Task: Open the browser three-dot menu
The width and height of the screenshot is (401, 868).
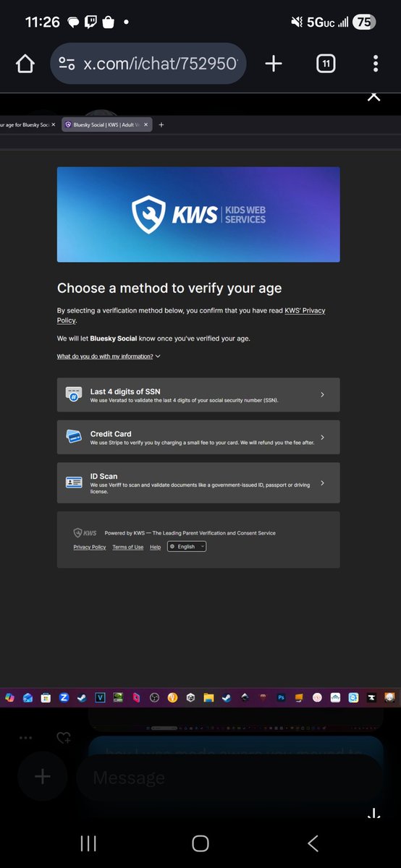Action: coord(375,64)
